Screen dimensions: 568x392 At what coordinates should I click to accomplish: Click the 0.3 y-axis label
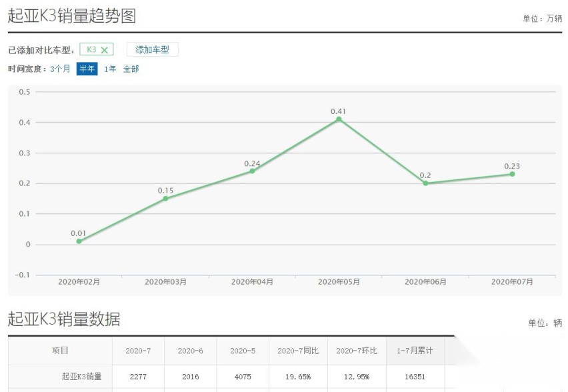[25, 153]
